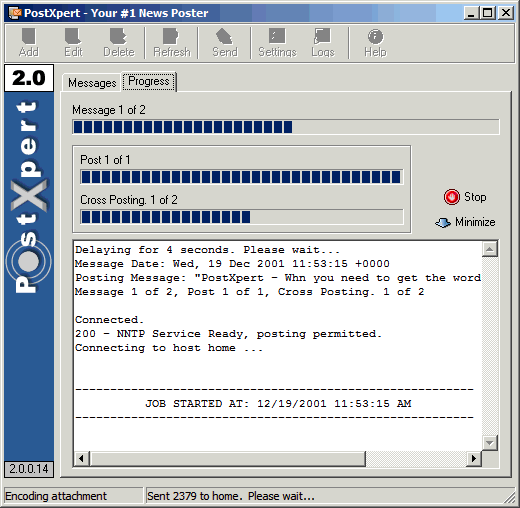Select the Progress tab
520x508 pixels.
(149, 81)
